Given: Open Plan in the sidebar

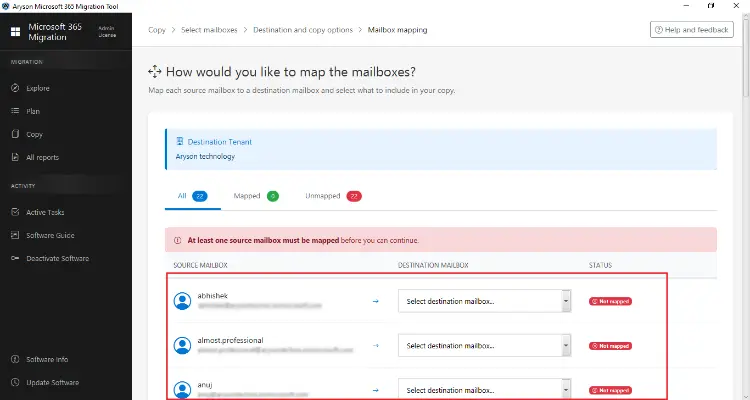Looking at the screenshot, I should point(33,111).
